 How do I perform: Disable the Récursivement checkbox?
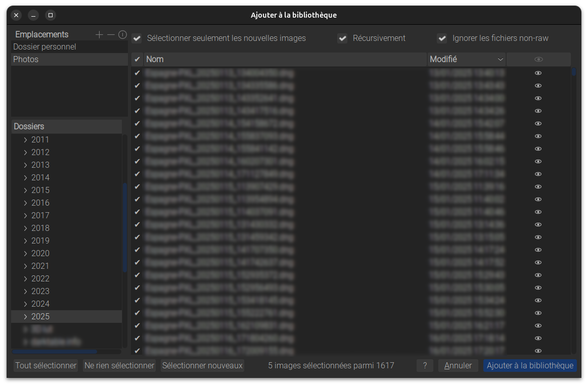point(342,38)
